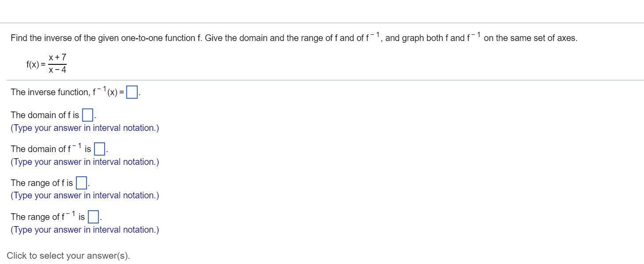The width and height of the screenshot is (644, 264).
Task: Click 'The domain of f is' label
Action: click(x=44, y=115)
